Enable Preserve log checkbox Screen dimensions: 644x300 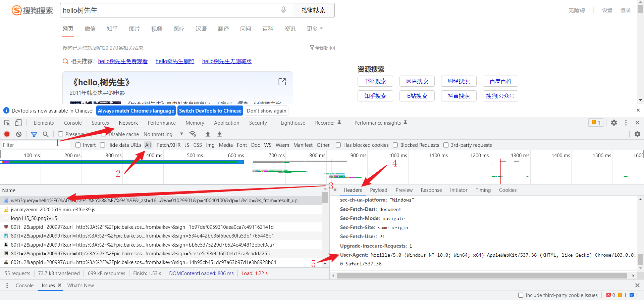(60, 134)
